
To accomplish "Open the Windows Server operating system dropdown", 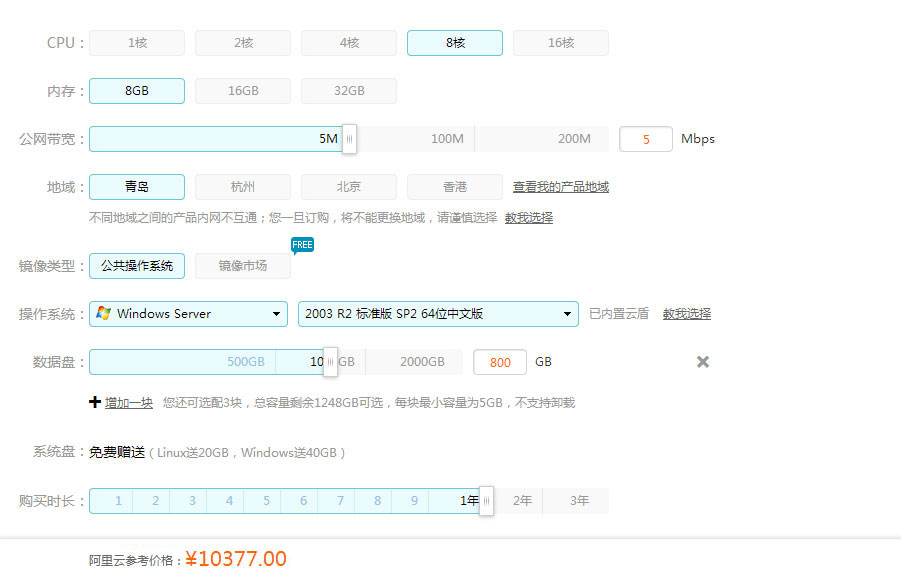I will pyautogui.click(x=189, y=314).
